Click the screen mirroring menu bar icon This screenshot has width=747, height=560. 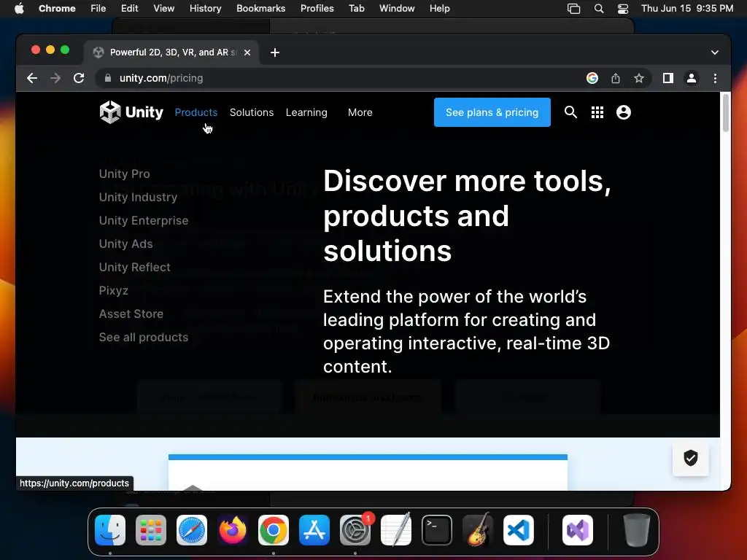tap(573, 9)
